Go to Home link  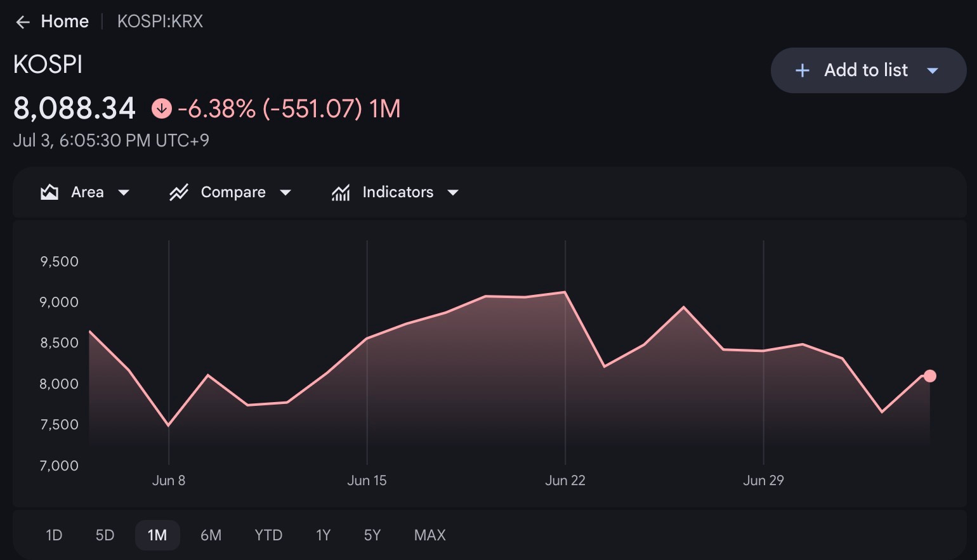click(65, 22)
